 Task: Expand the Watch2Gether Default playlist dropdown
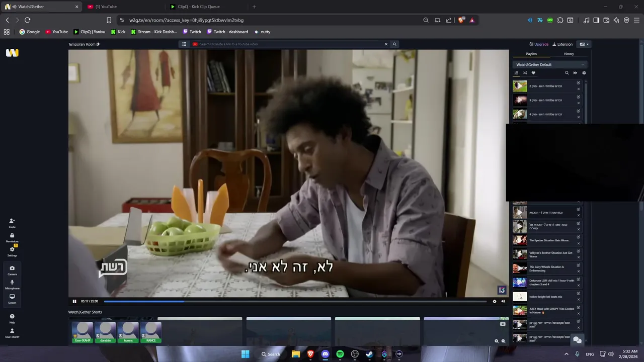[x=550, y=65]
